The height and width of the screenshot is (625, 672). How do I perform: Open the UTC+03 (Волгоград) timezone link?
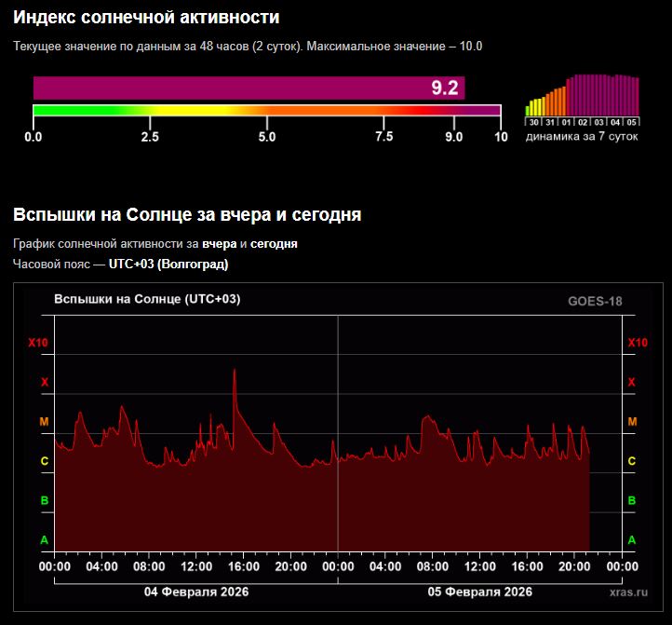tap(168, 265)
